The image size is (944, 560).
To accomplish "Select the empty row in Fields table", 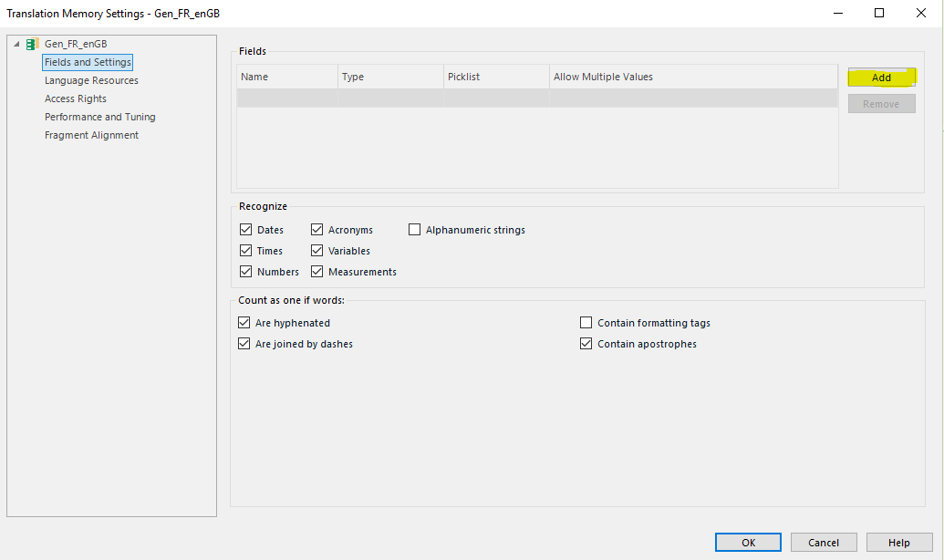I will [537, 99].
